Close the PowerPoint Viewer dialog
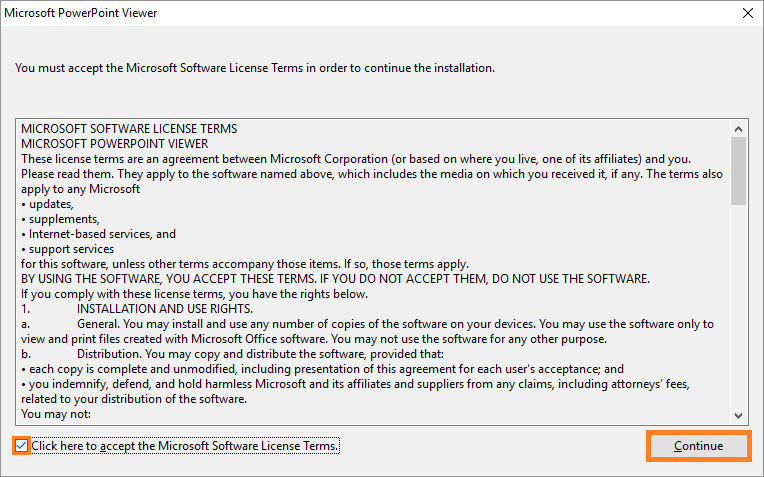 tap(747, 13)
